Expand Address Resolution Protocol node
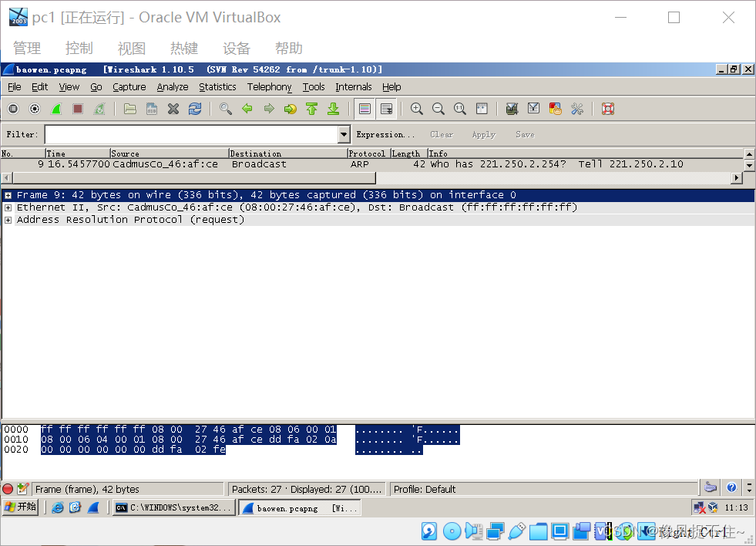Image resolution: width=756 pixels, height=546 pixels. (8, 220)
